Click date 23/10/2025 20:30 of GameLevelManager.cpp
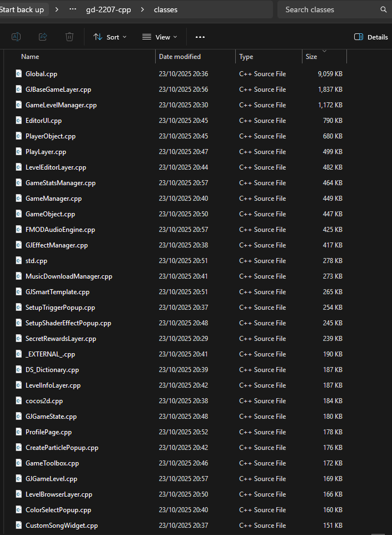The height and width of the screenshot is (535, 392). point(183,105)
